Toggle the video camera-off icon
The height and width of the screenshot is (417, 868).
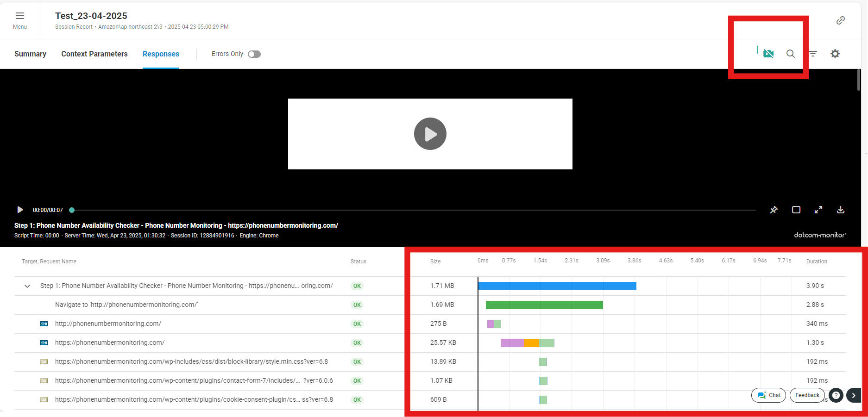click(768, 54)
